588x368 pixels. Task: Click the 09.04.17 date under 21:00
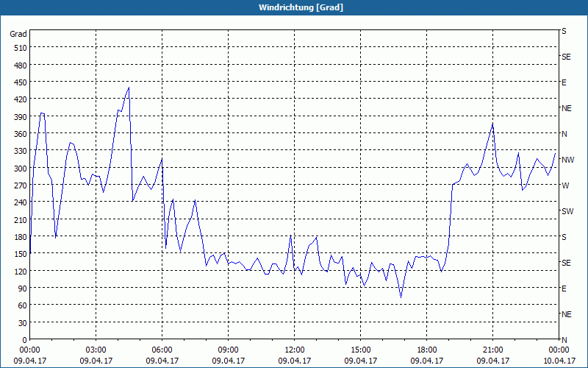[x=492, y=361]
